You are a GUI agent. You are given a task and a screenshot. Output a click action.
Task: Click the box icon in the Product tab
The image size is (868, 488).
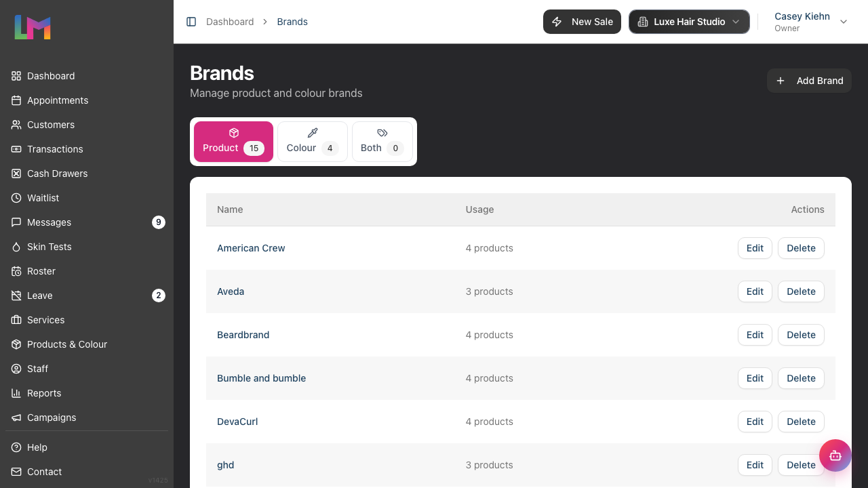tap(234, 133)
